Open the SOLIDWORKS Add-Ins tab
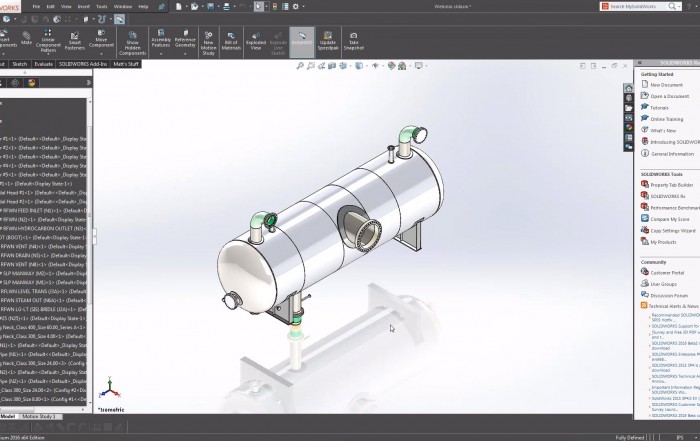700x441 pixels. pyautogui.click(x=82, y=63)
